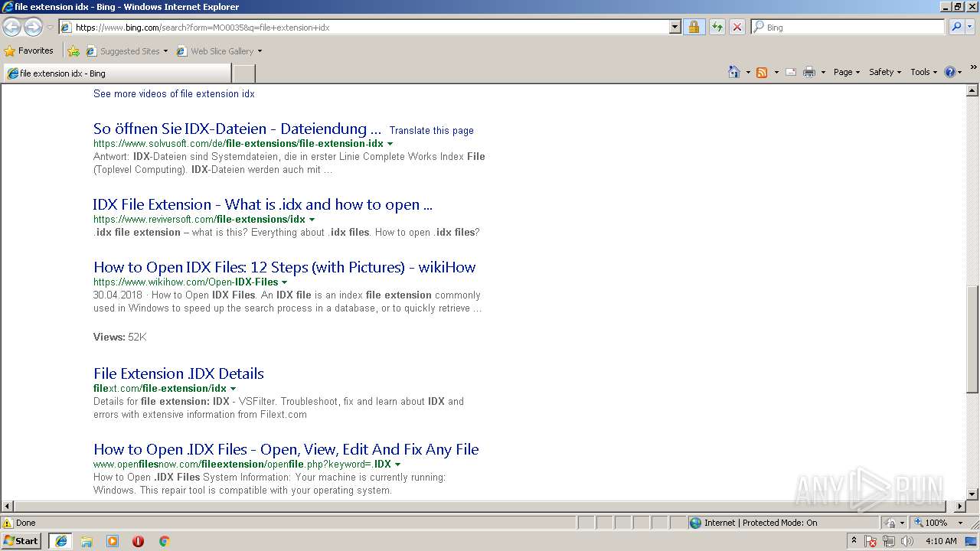Click the Print toolbar icon
This screenshot has height=551, width=980.
[x=809, y=72]
